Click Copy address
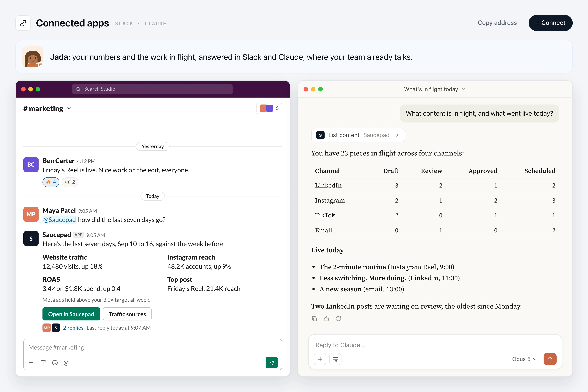This screenshot has width=588, height=392. click(x=497, y=23)
